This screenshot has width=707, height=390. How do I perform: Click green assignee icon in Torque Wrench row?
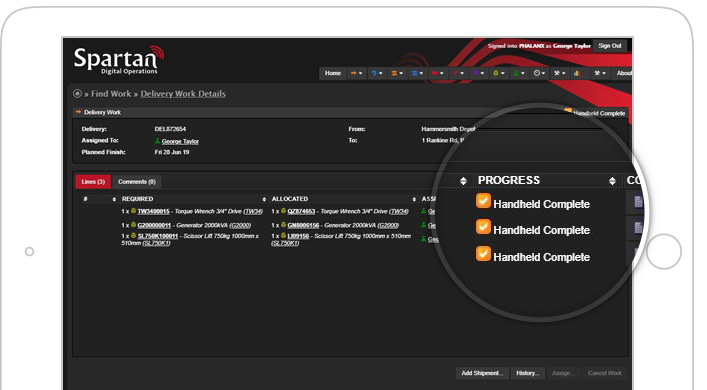(x=423, y=211)
